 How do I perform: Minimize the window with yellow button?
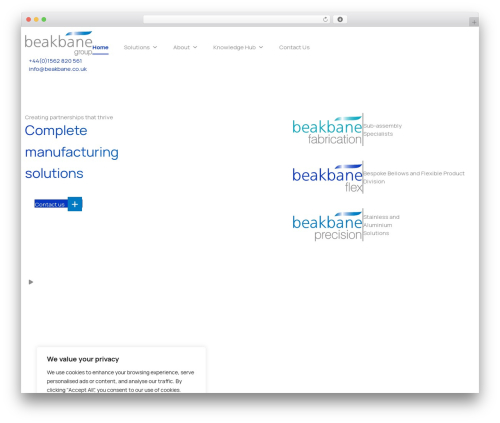coord(36,19)
